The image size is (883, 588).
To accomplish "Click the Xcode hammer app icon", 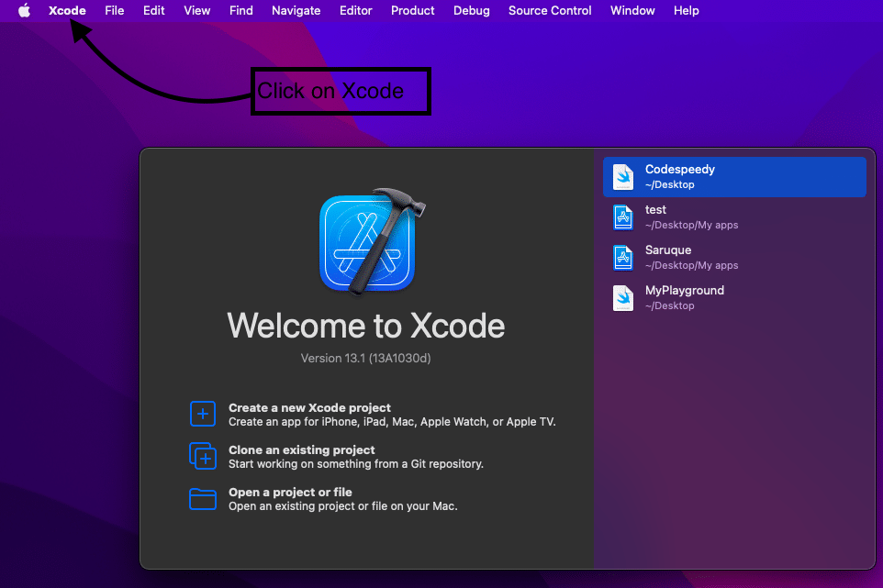I will click(370, 241).
